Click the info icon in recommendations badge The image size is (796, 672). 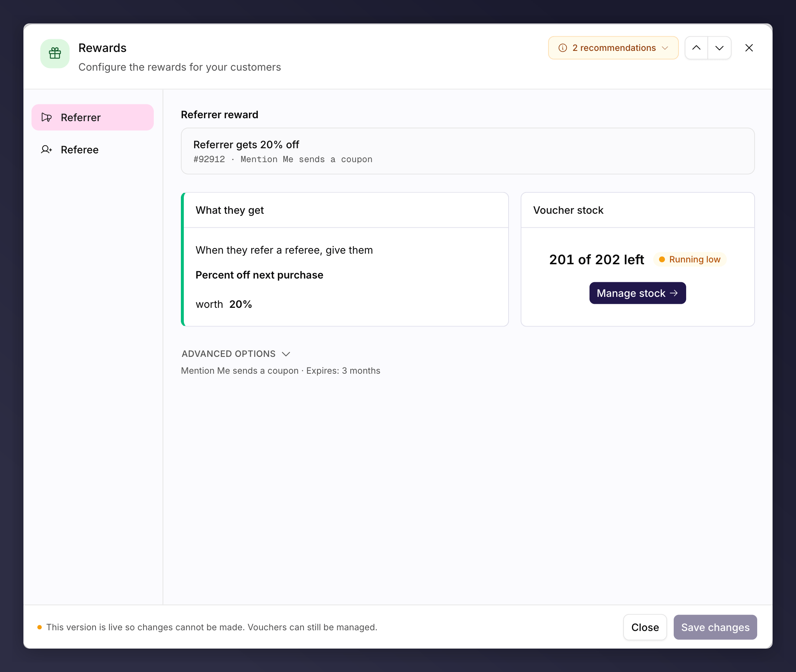tap(562, 48)
